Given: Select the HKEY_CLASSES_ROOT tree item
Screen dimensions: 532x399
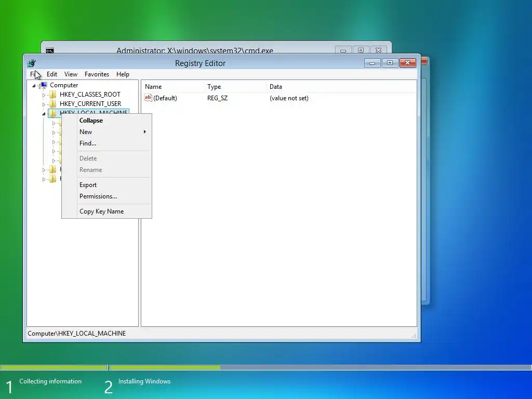Looking at the screenshot, I should pyautogui.click(x=90, y=95).
